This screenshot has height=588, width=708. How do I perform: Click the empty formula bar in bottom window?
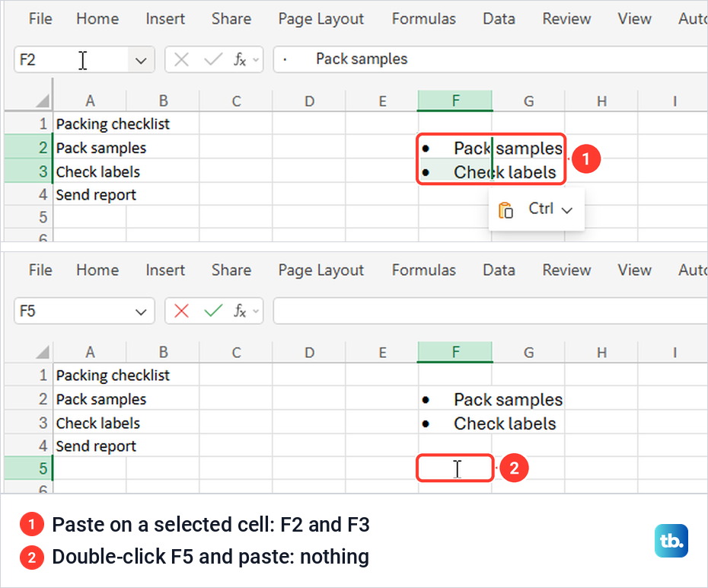(490, 312)
